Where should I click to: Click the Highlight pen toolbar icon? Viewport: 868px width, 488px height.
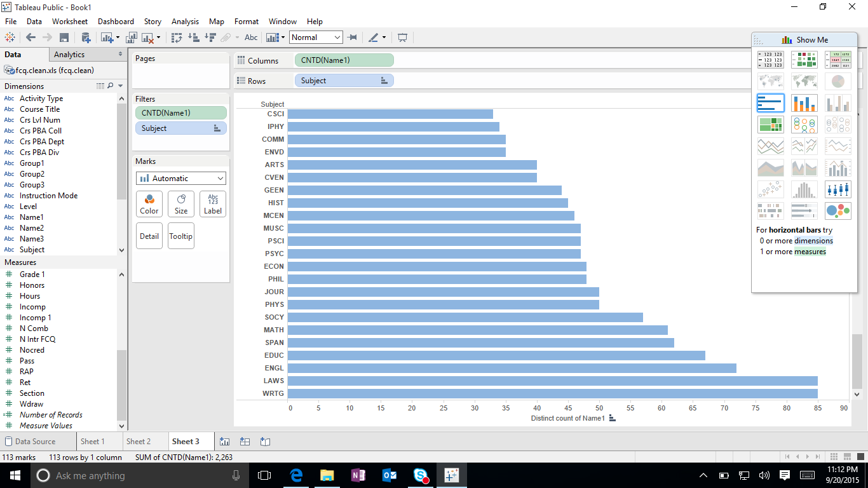(374, 37)
